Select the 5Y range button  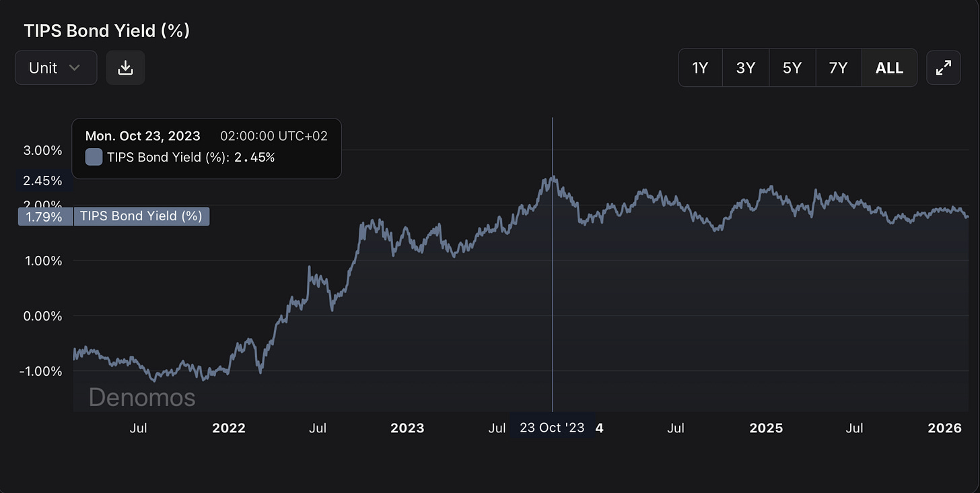point(792,67)
